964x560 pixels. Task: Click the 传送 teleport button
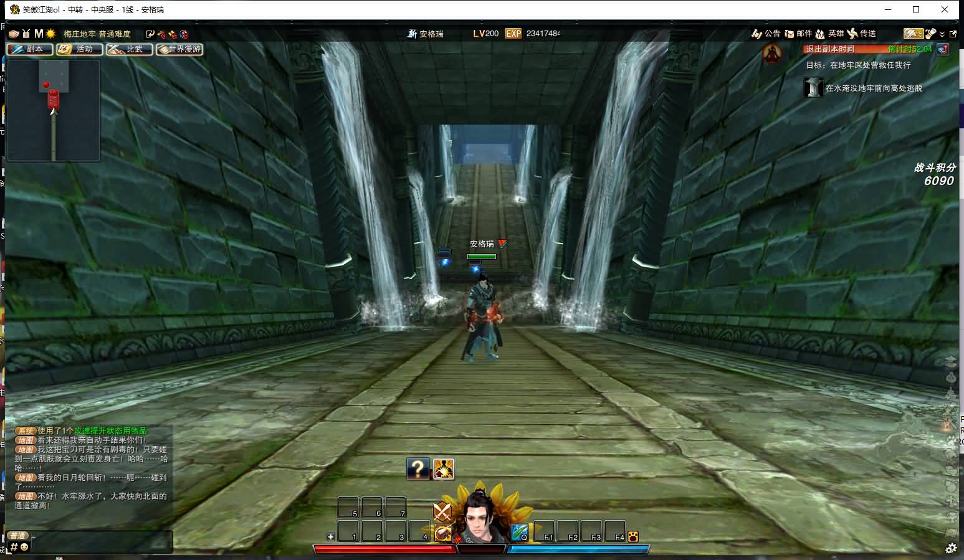[862, 34]
